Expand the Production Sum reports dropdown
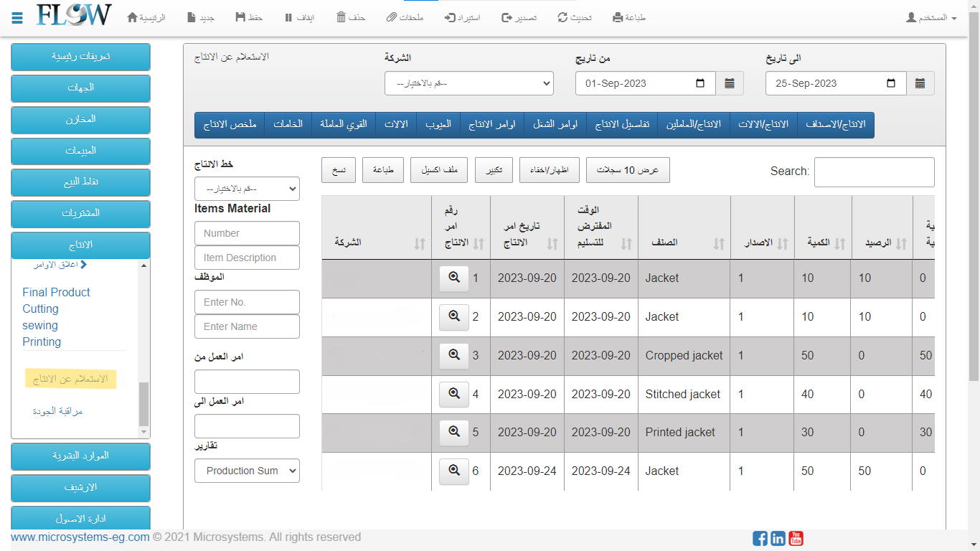Viewport: 980px width, 551px height. click(247, 471)
